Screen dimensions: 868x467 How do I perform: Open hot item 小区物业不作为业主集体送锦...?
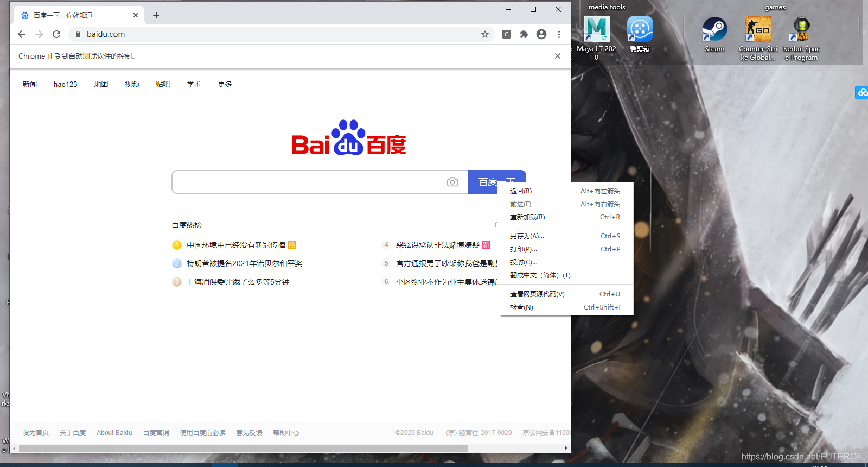(x=446, y=282)
